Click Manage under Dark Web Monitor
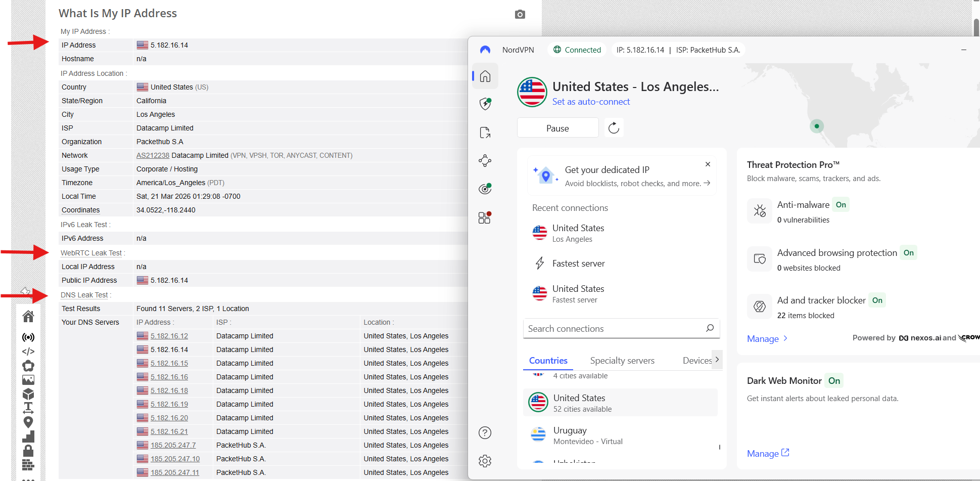Viewport: 980px width, 481px height. 768,453
